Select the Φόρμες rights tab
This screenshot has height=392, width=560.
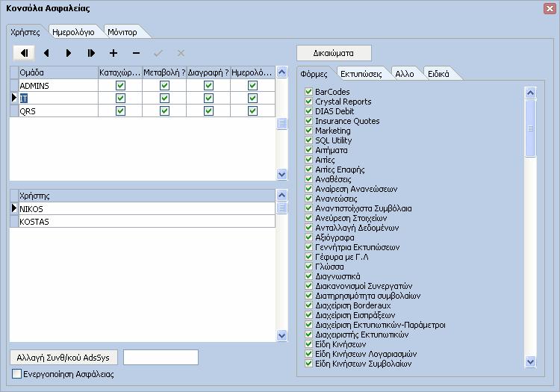click(314, 74)
